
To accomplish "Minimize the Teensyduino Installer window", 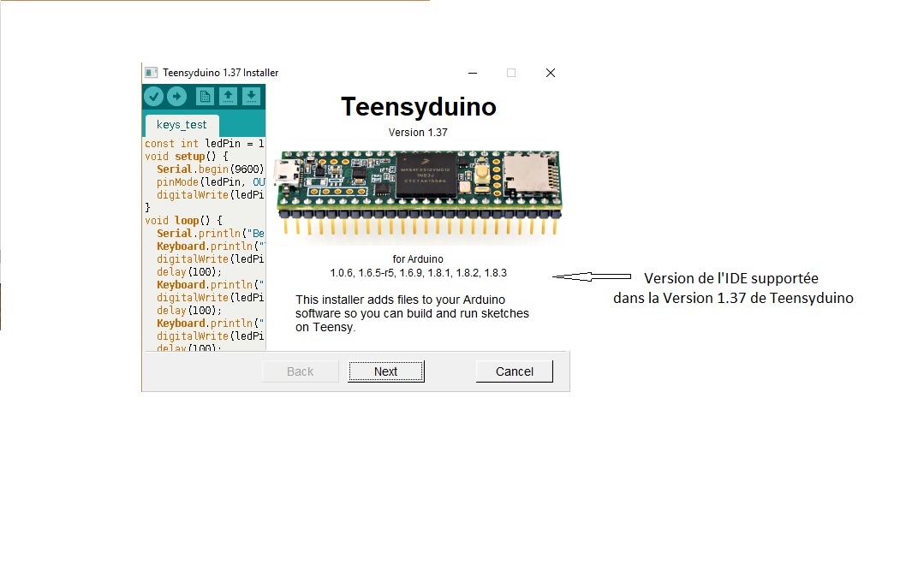I will [473, 73].
